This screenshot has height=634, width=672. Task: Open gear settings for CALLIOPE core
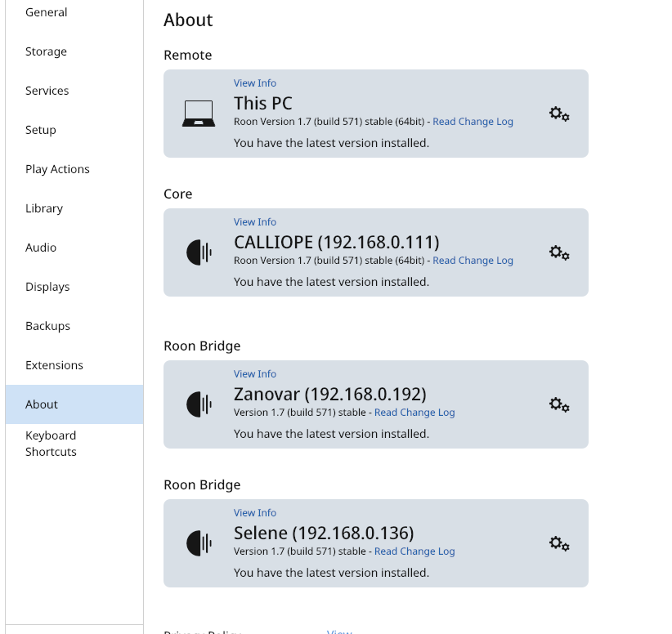(559, 252)
